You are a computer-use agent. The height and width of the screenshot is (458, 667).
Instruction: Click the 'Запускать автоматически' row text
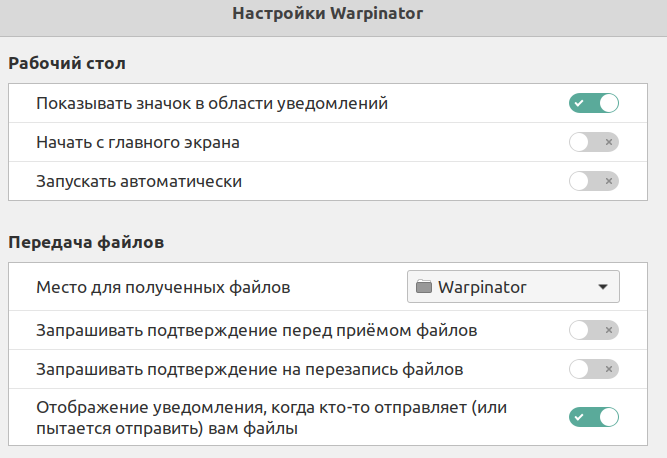139,181
